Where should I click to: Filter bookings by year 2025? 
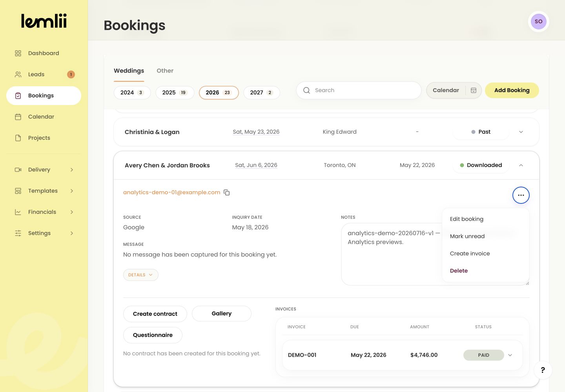pos(175,93)
